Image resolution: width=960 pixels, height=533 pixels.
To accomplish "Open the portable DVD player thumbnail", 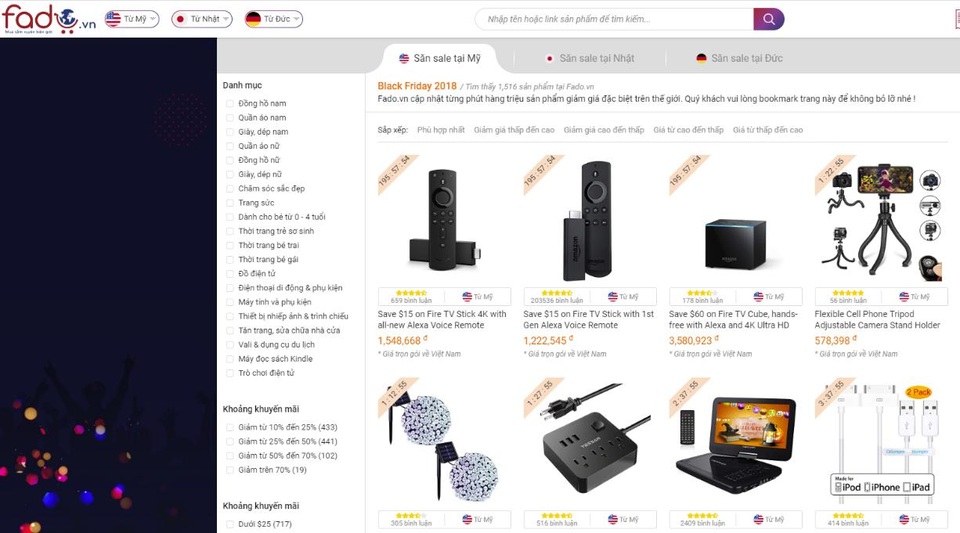I will click(735, 441).
